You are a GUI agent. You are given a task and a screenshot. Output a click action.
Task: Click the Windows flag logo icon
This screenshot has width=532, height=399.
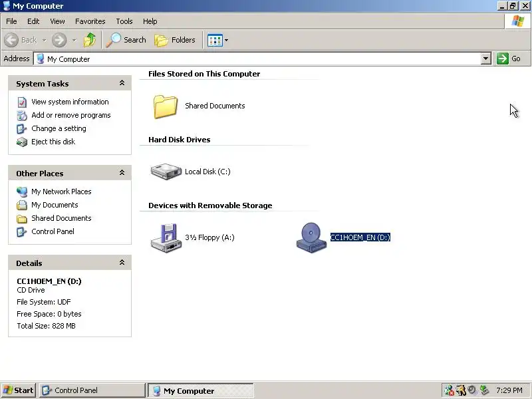pos(518,21)
